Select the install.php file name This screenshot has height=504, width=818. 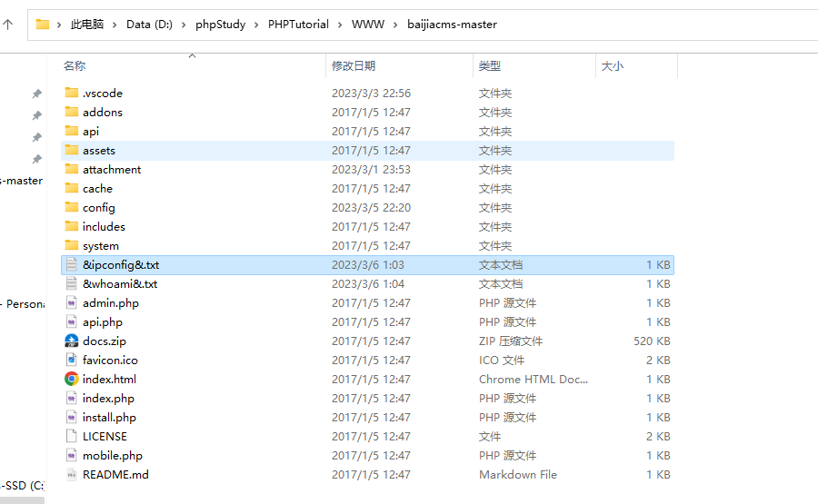[x=109, y=418]
